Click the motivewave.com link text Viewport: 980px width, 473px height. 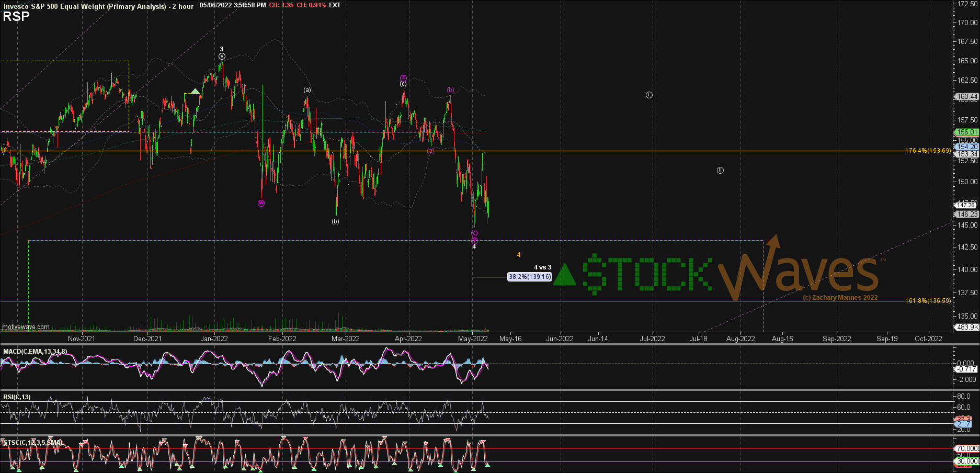tap(26, 327)
